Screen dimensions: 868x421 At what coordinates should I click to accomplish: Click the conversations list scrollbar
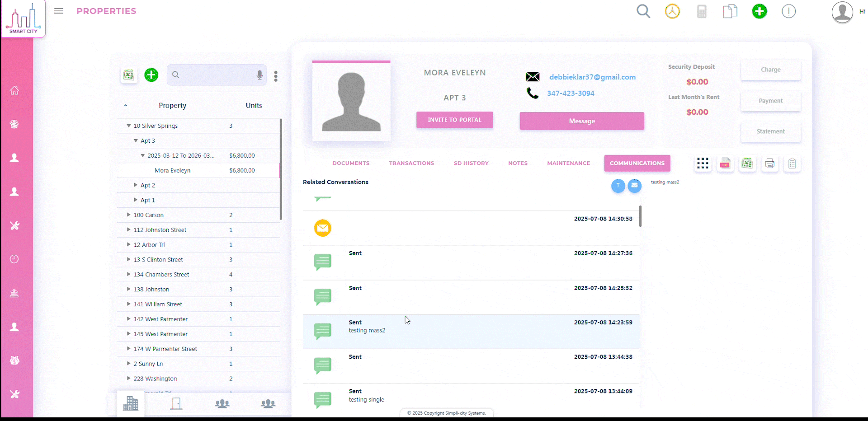(640, 217)
